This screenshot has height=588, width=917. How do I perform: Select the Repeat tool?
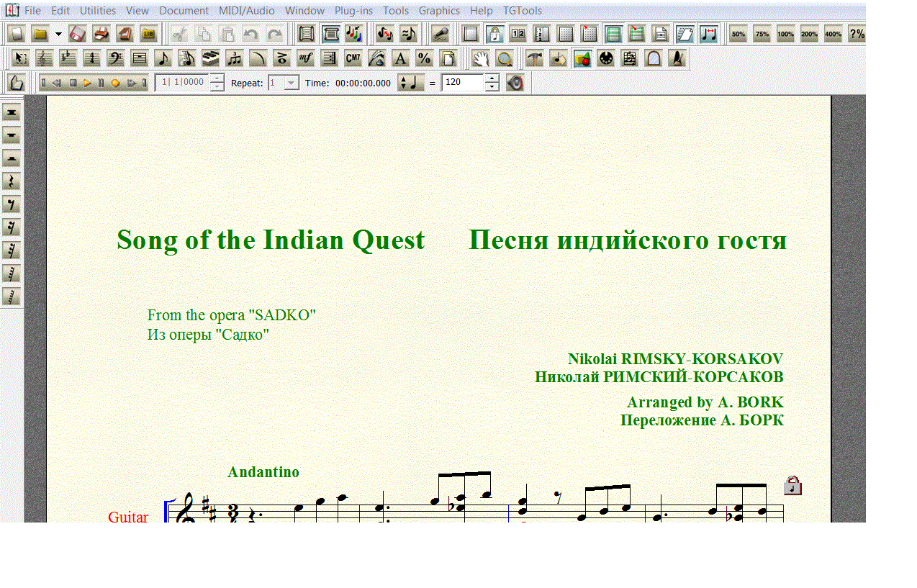pyautogui.click(x=330, y=58)
